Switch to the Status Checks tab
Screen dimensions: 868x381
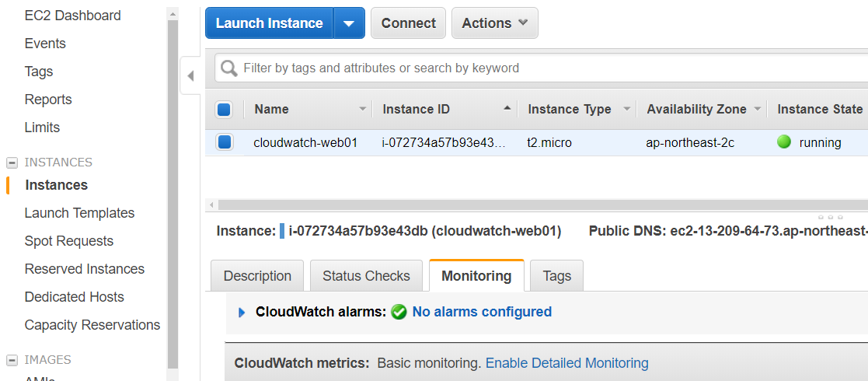(367, 276)
